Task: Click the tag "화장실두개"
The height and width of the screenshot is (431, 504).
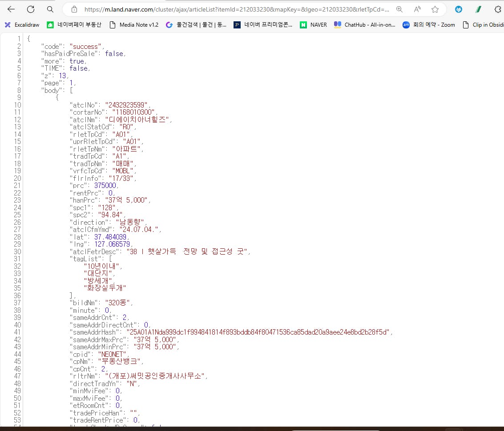Action: 105,288
